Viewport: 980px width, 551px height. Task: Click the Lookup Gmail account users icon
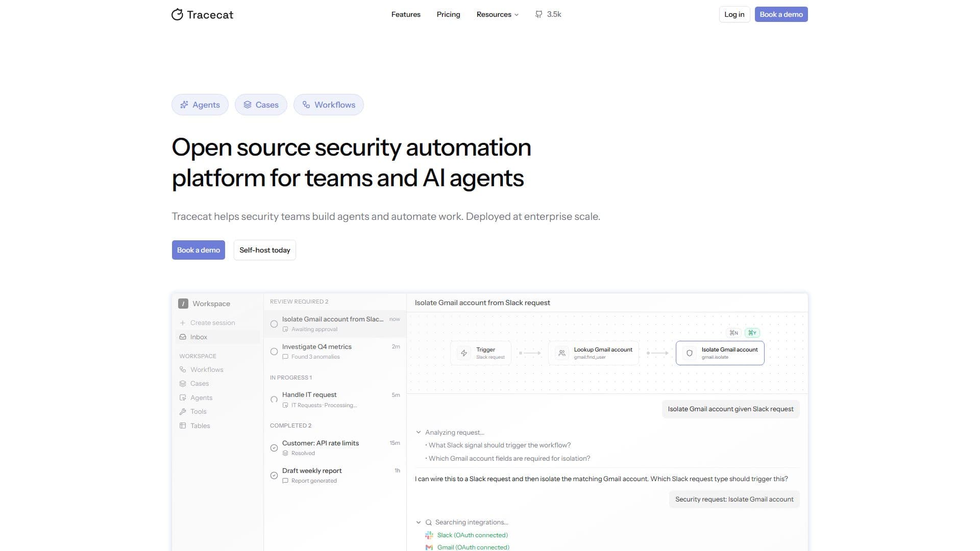(561, 353)
